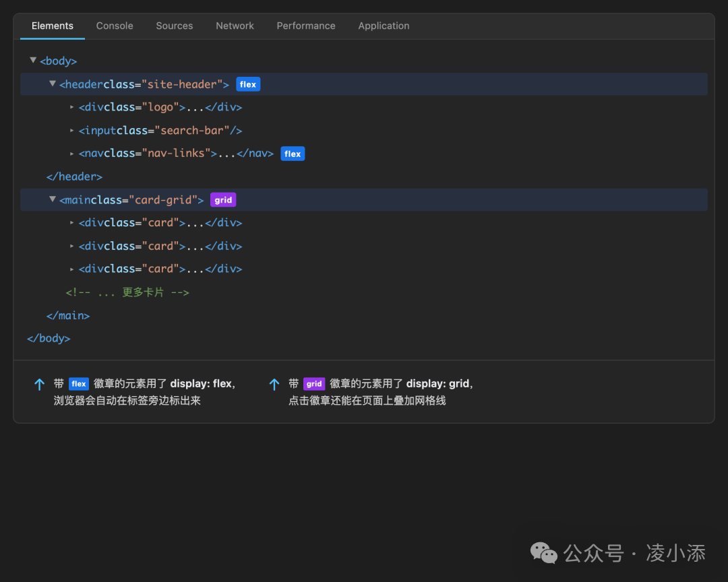
Task: Select the opening body tag text
Action: click(58, 61)
